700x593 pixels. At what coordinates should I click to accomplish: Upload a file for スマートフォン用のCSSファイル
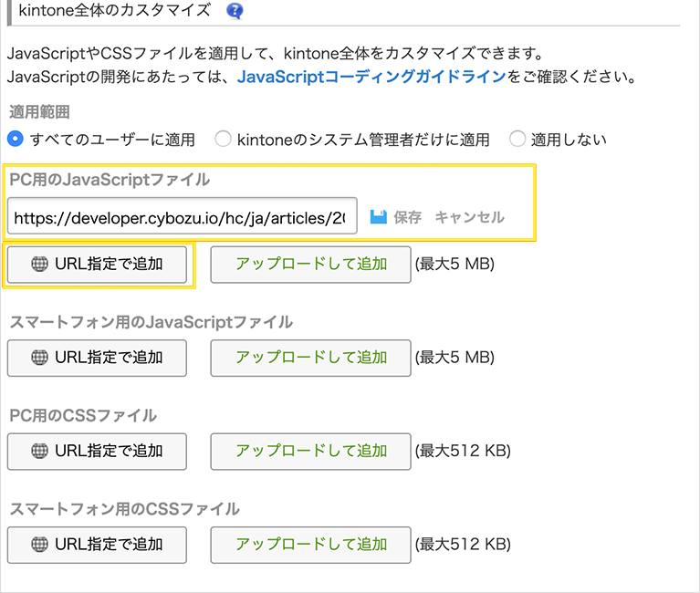pos(310,544)
